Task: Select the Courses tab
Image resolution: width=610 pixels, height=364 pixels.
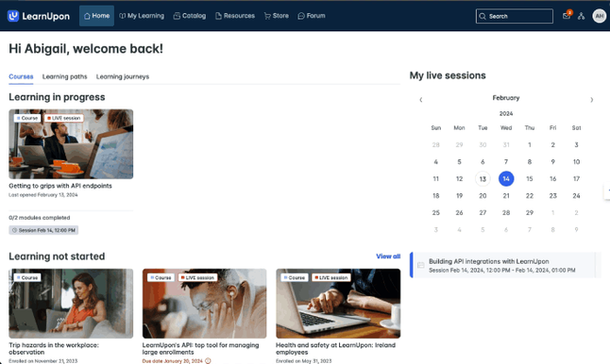Action: click(21, 76)
